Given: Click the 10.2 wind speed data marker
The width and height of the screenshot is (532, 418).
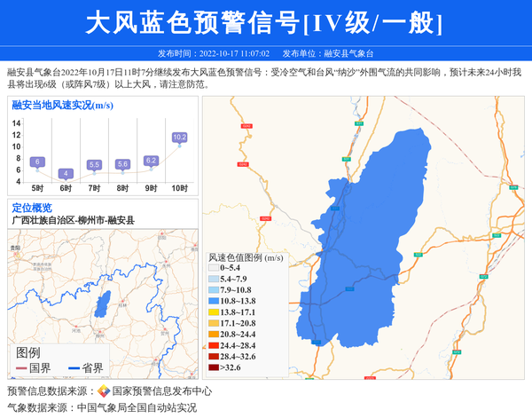Looking at the screenshot, I should coord(179,138).
